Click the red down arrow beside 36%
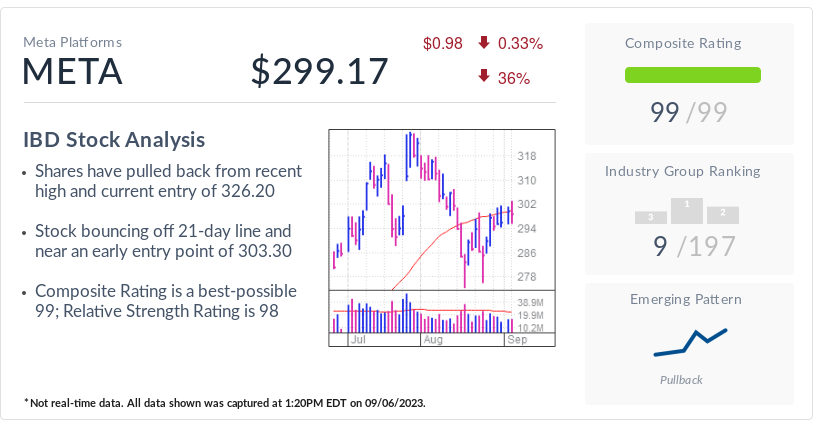The width and height of the screenshot is (816, 430). [x=484, y=76]
